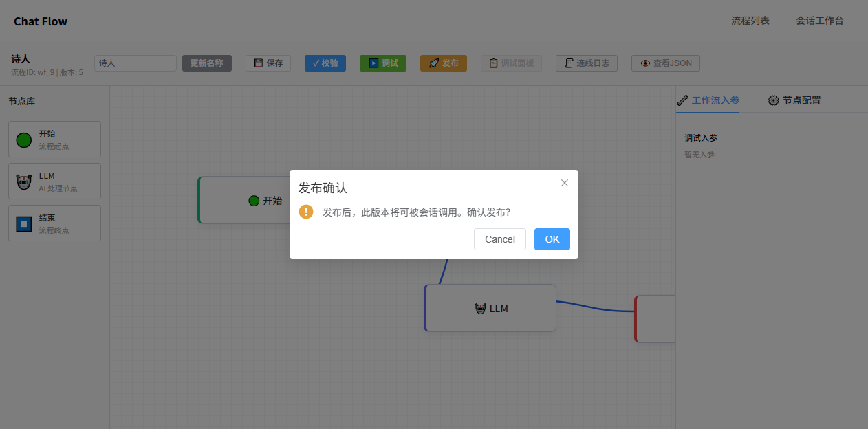Click the 校验 validate button
This screenshot has height=429, width=868.
tap(325, 63)
